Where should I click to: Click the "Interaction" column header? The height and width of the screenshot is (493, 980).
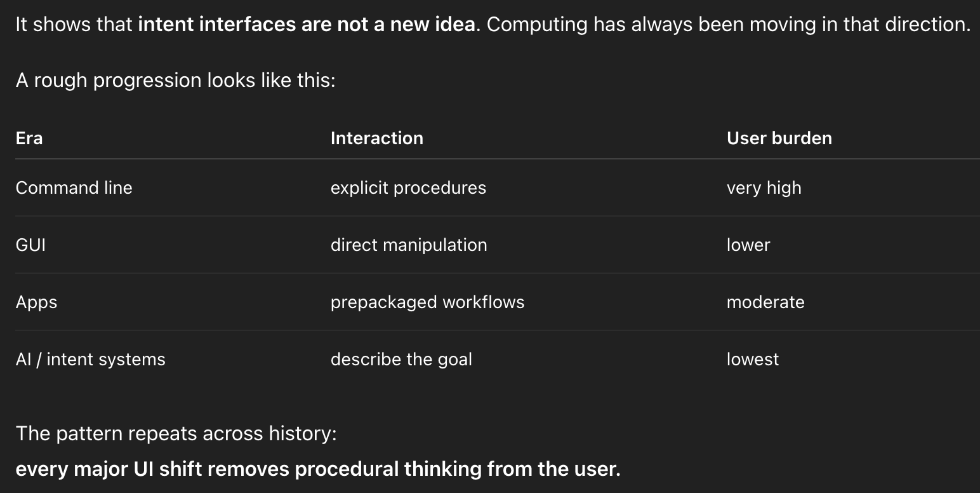pos(376,138)
